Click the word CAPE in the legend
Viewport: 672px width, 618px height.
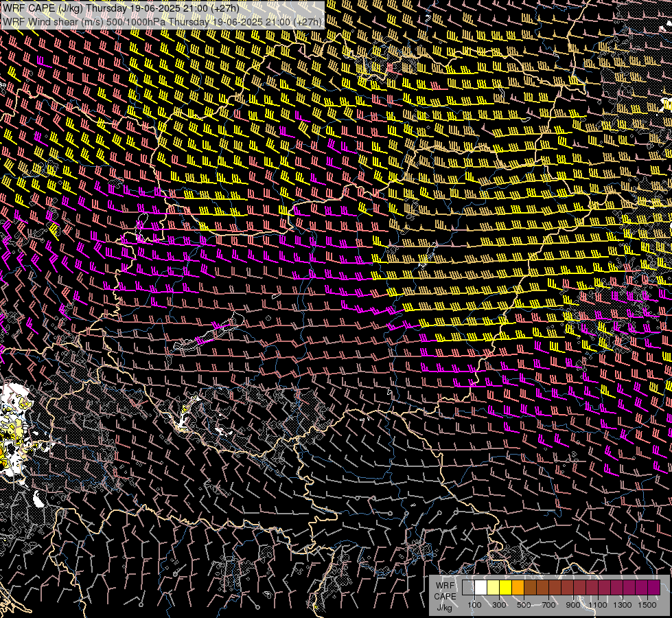tap(445, 597)
